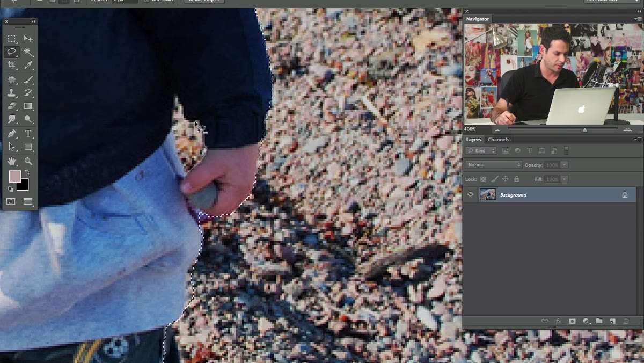Screen dimensions: 644x363
Task: Toggle lock image pixels brush icon
Action: click(494, 179)
